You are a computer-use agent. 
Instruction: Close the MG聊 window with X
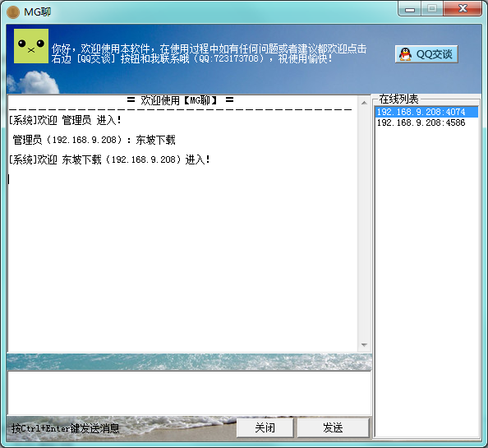tap(463, 9)
